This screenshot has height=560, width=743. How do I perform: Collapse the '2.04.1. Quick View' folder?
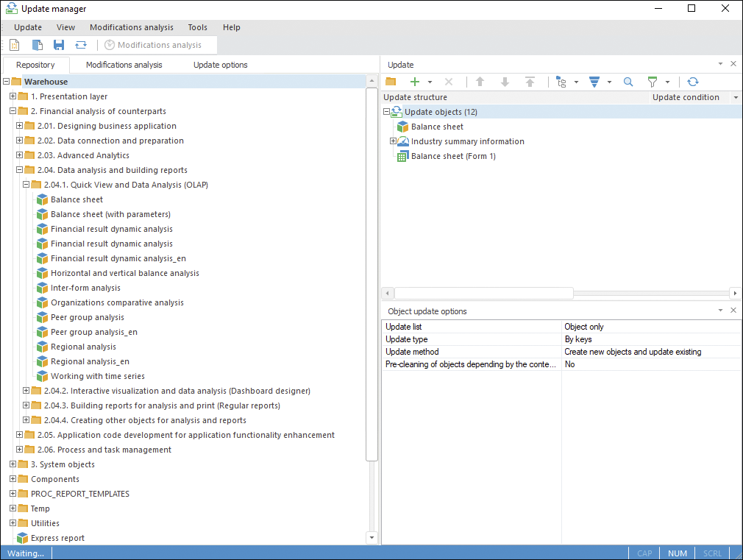(26, 185)
